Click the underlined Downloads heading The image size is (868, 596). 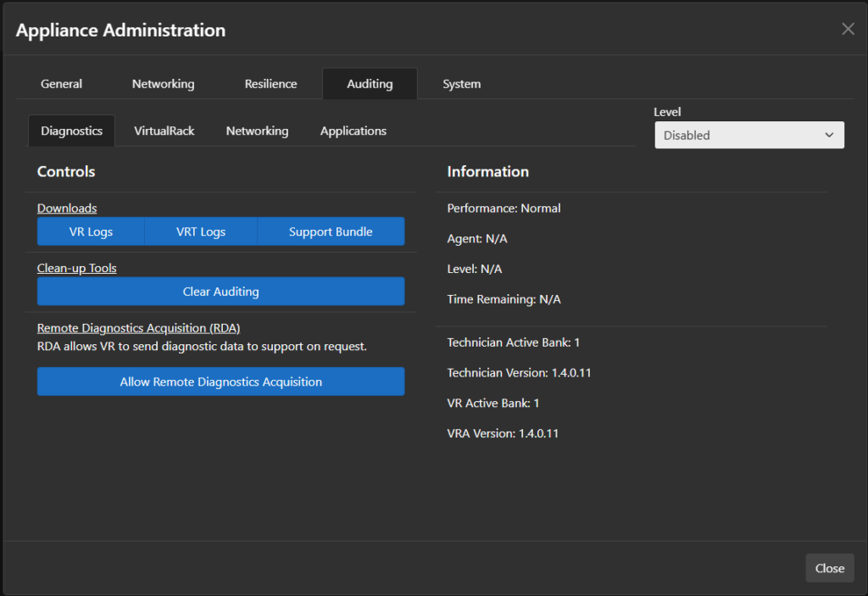pyautogui.click(x=67, y=208)
